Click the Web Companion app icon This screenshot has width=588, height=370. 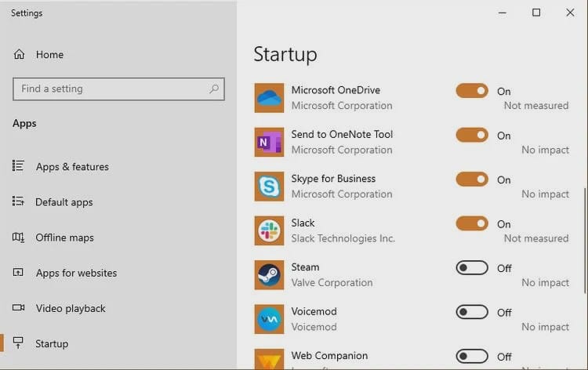(269, 359)
